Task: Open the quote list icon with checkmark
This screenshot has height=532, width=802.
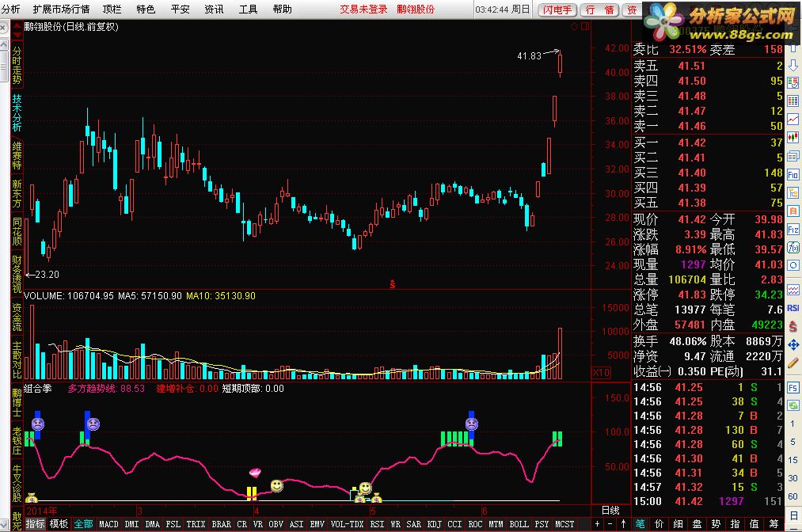Action: (x=792, y=83)
